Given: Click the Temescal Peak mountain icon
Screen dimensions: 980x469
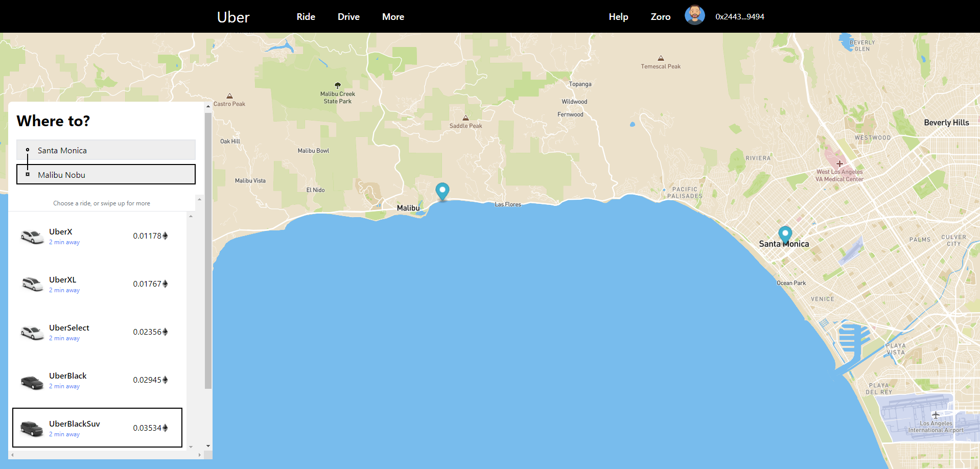Looking at the screenshot, I should [661, 58].
